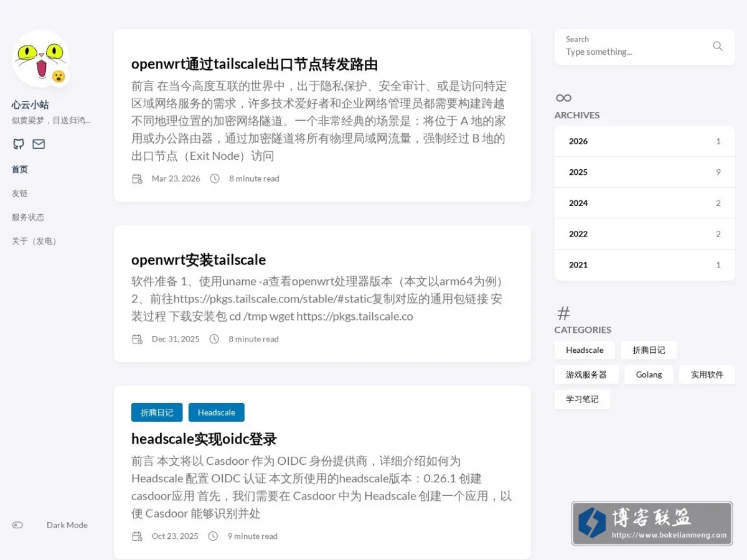
Task: Click the hash Categories icon
Action: tap(563, 313)
